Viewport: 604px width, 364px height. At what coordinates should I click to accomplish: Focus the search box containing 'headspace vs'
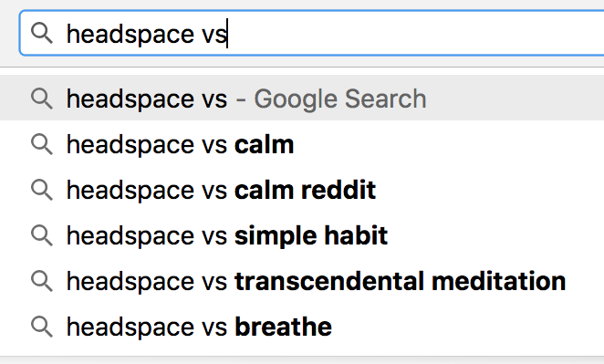point(312,33)
